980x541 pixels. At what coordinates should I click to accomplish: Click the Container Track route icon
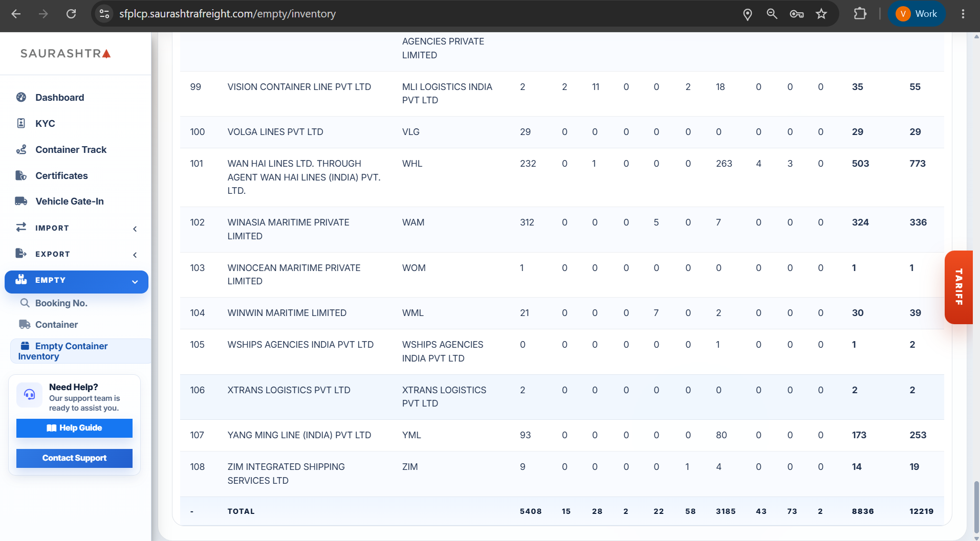21,149
